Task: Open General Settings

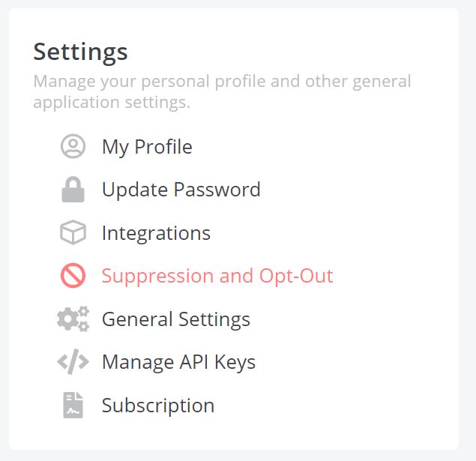Action: point(176,319)
